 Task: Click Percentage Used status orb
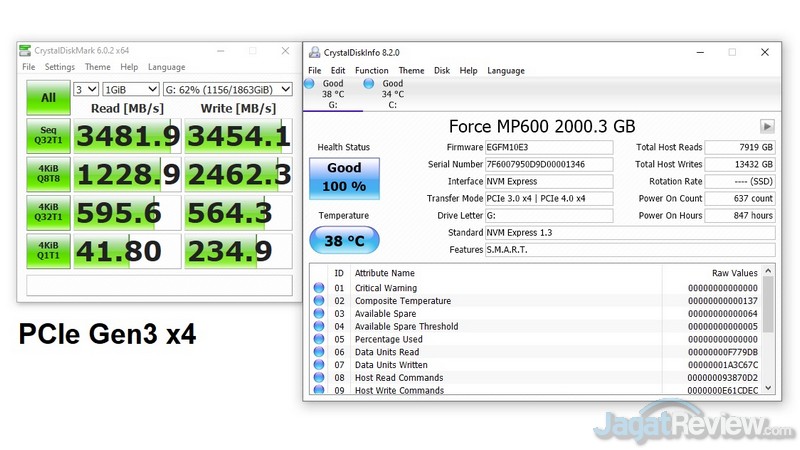319,339
